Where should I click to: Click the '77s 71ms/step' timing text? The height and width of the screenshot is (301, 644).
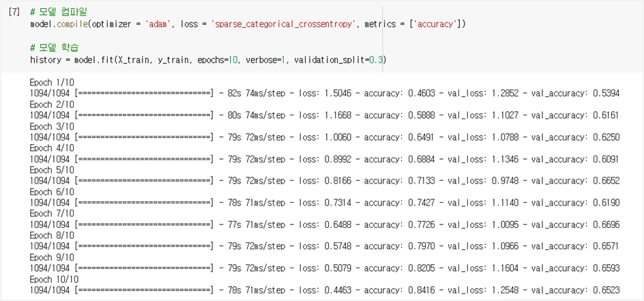click(x=255, y=225)
